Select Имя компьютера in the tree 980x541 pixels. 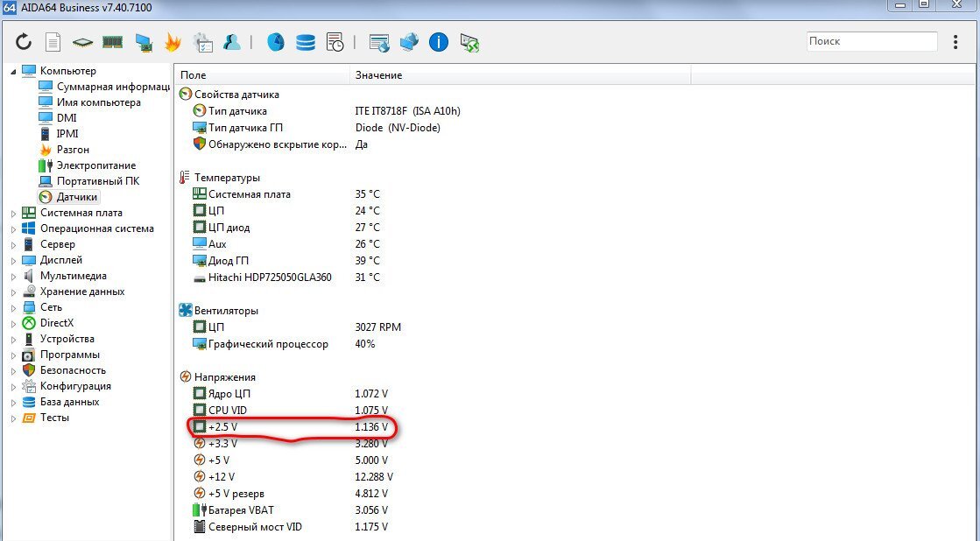89,102
